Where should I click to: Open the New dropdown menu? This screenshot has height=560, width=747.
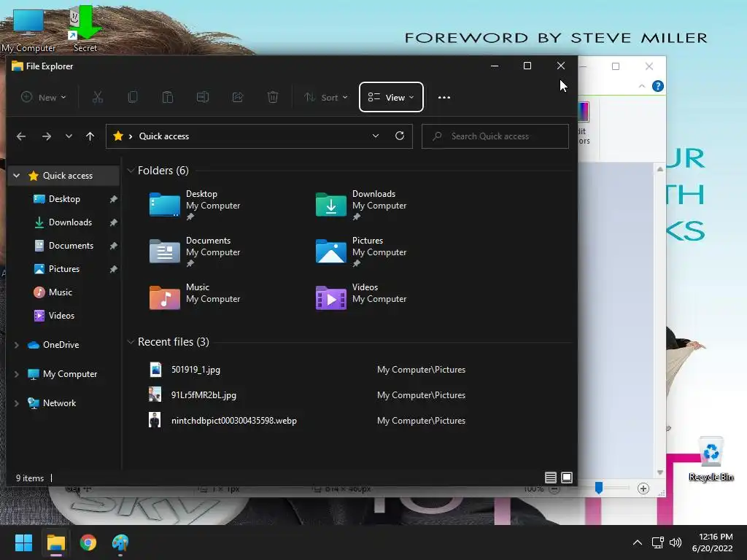pos(43,97)
